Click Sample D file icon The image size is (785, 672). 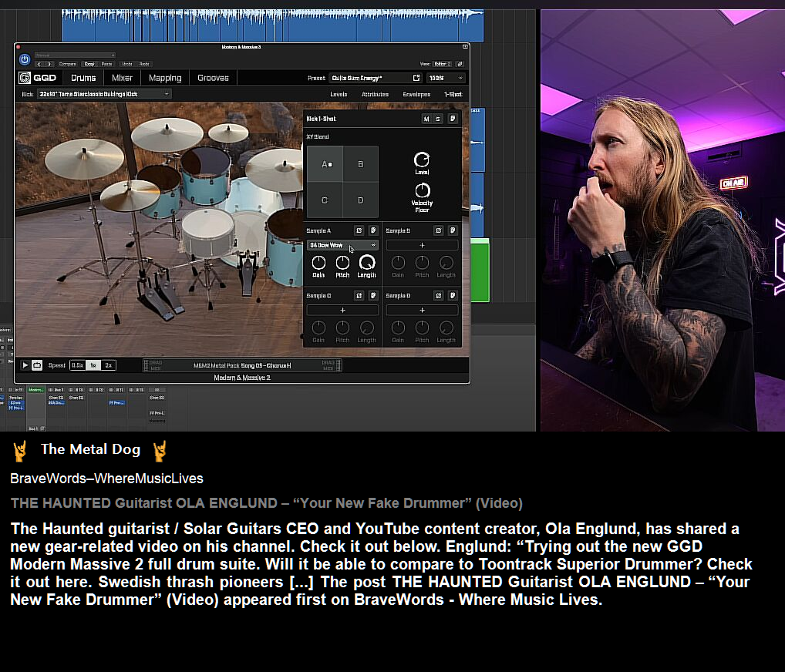coord(453,296)
